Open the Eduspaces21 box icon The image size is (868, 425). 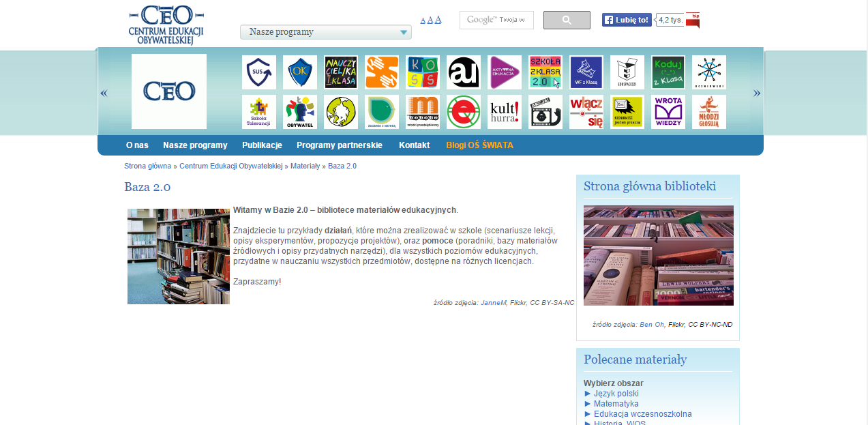click(x=627, y=72)
